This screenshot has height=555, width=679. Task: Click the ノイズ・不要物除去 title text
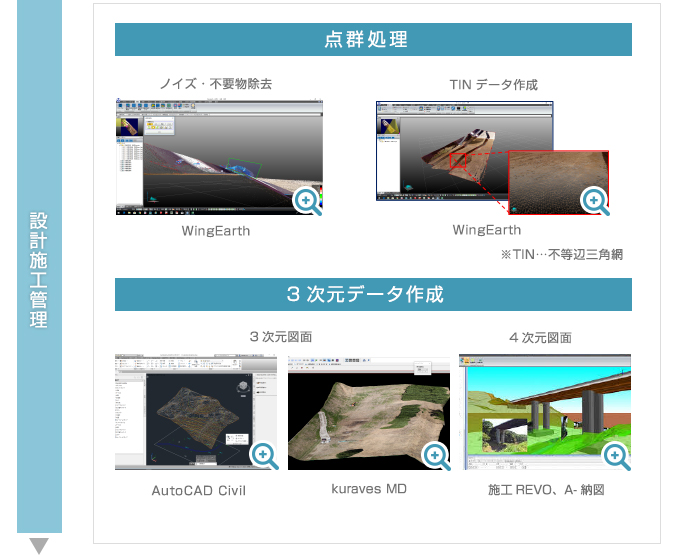[x=216, y=84]
